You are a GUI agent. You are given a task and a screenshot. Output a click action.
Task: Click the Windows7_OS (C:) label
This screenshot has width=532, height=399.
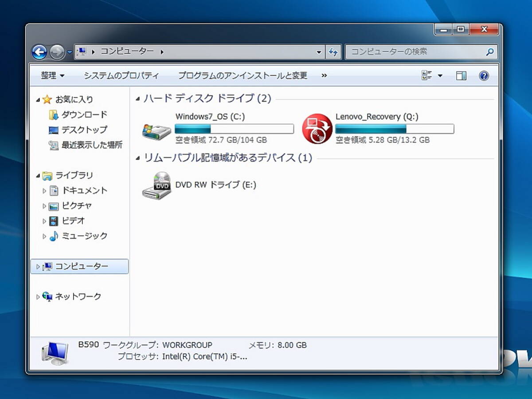pyautogui.click(x=210, y=117)
